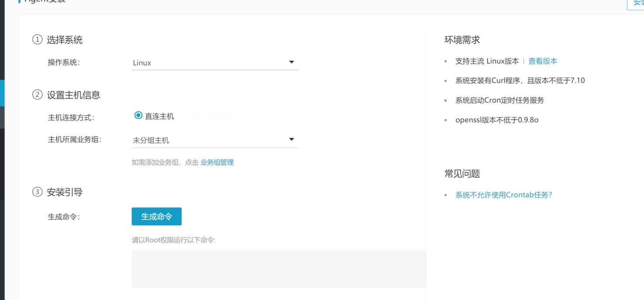Select the 直连主机 connection radio button

pos(138,115)
